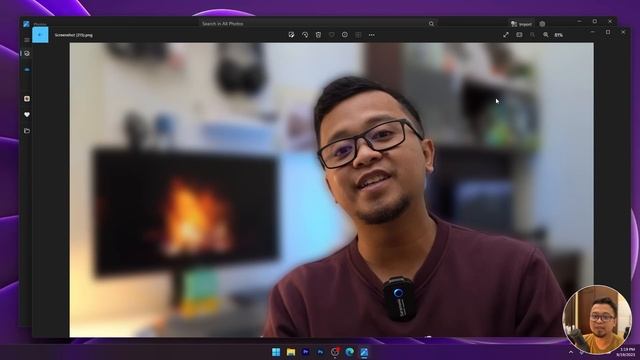Delete the photo with the trash icon
The height and width of the screenshot is (360, 640).
pos(318,35)
